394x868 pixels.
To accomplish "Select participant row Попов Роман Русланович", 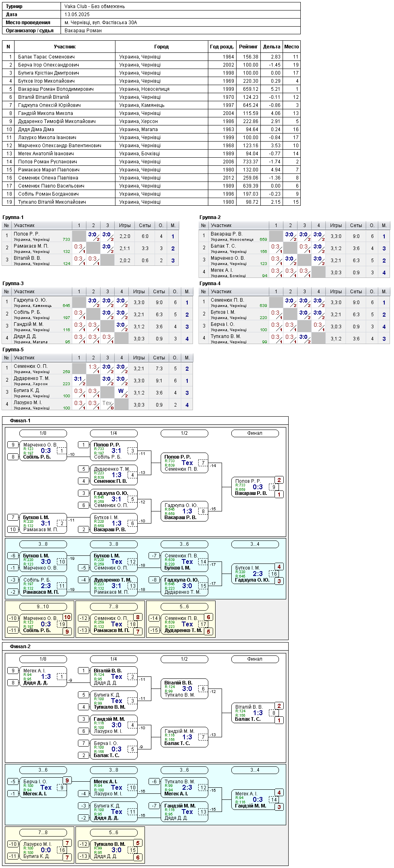I will 151,162.
